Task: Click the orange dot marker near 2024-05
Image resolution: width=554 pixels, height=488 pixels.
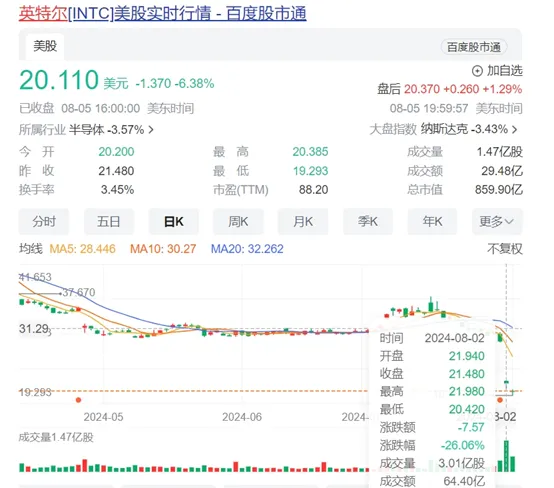Action: click(x=78, y=400)
